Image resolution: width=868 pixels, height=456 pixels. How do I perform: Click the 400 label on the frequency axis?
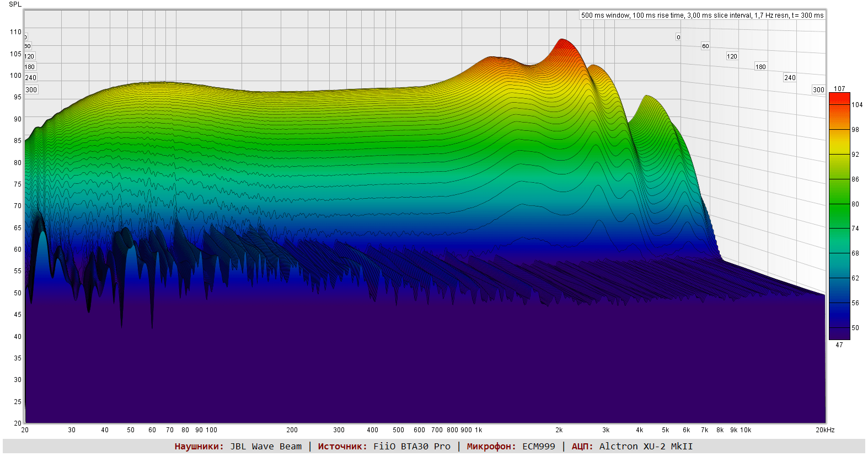pyautogui.click(x=372, y=430)
